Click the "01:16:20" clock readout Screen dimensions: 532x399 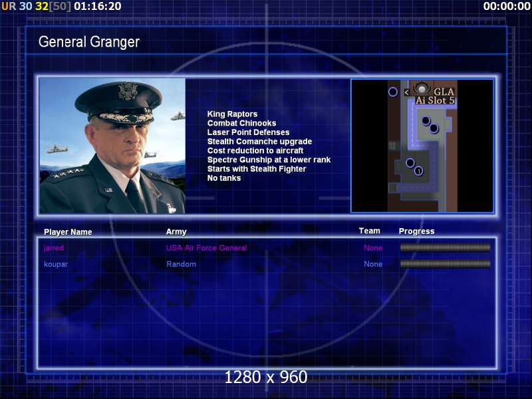point(97,6)
